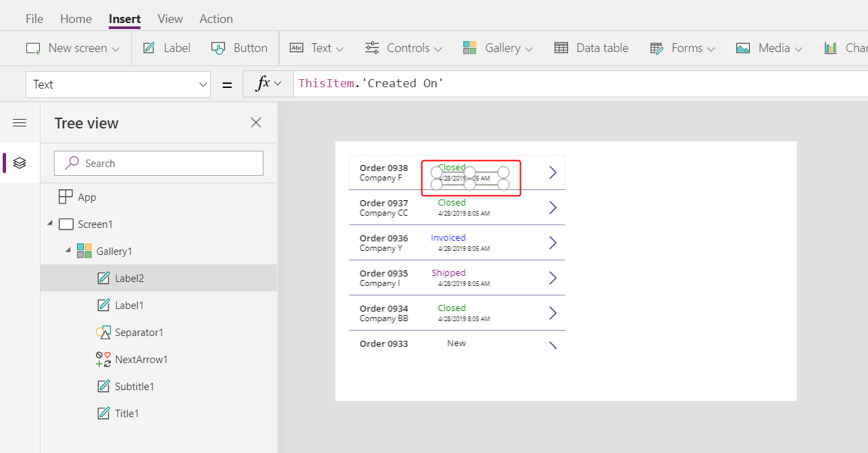Click in the formula bar input
This screenshot has height=453, width=868.
click(x=581, y=85)
